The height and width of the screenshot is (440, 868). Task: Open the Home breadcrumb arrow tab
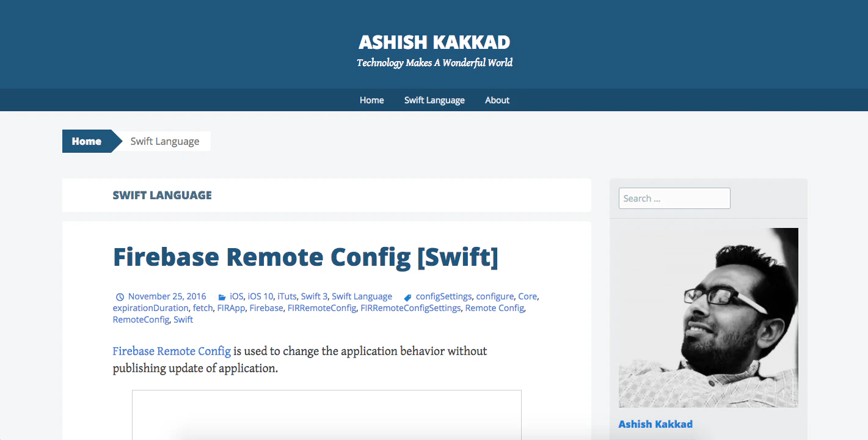click(86, 141)
